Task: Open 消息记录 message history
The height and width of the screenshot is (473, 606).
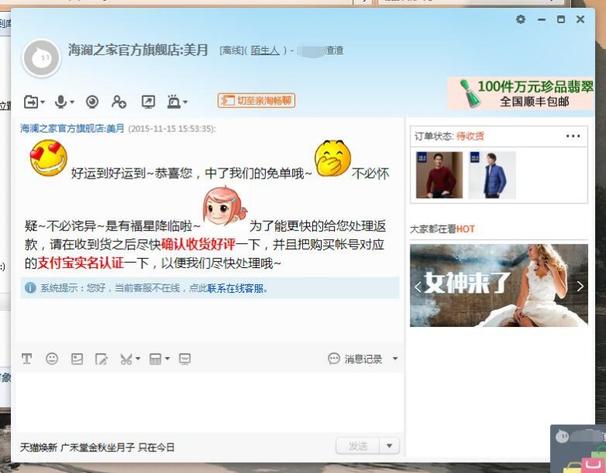Action: tap(355, 359)
